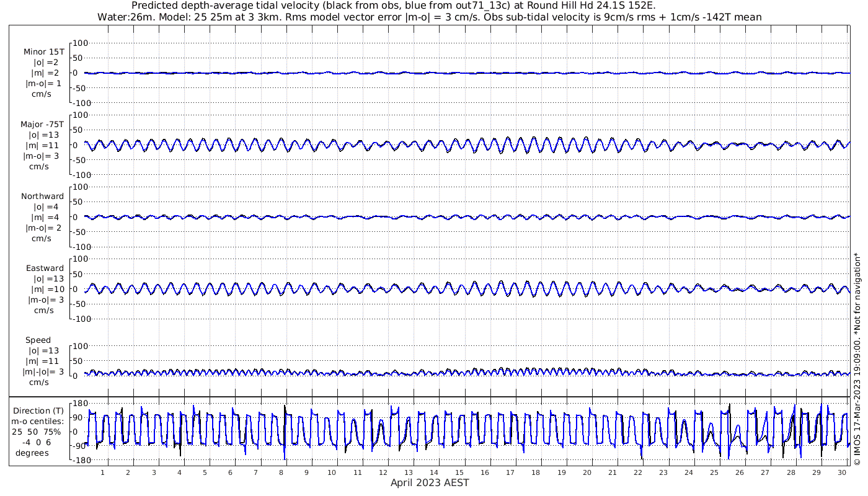Click the 'degrees' unit label
This screenshot has height=496, width=868.
32,453
